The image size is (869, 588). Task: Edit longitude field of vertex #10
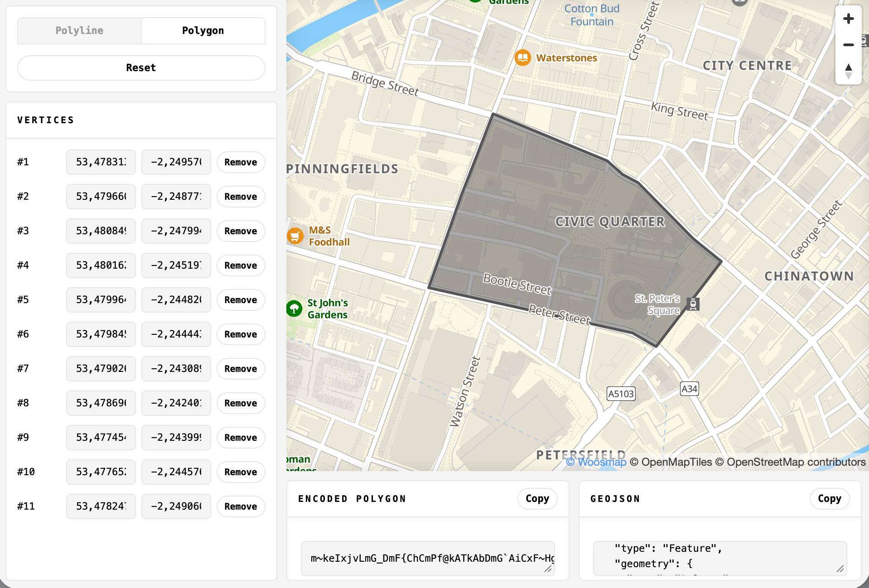point(176,472)
